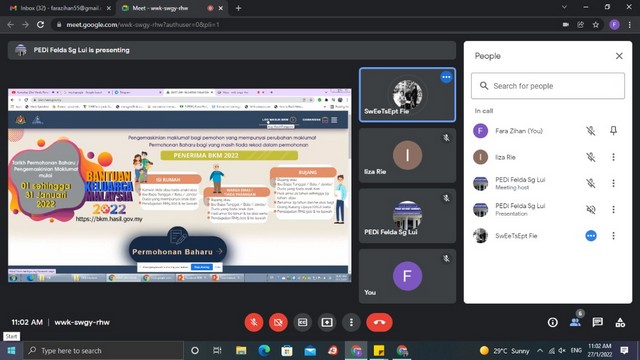Select the SwEeTsEpt Fie video tile

point(407,95)
